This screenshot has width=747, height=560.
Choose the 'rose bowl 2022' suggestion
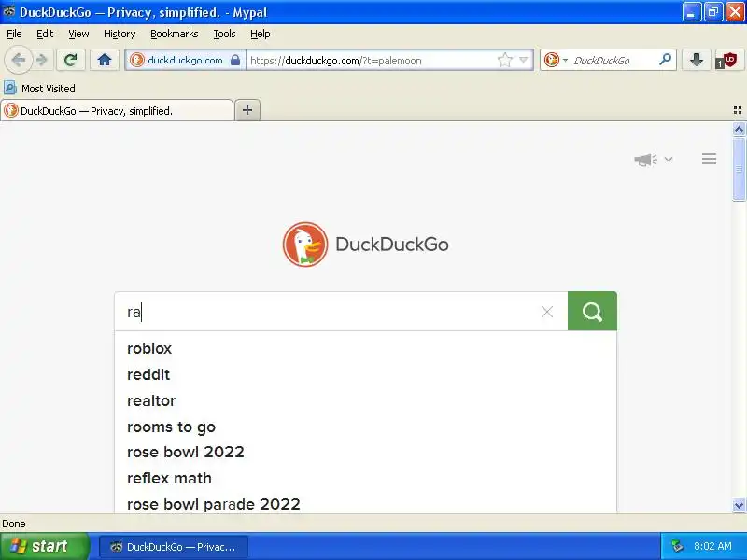click(x=365, y=452)
